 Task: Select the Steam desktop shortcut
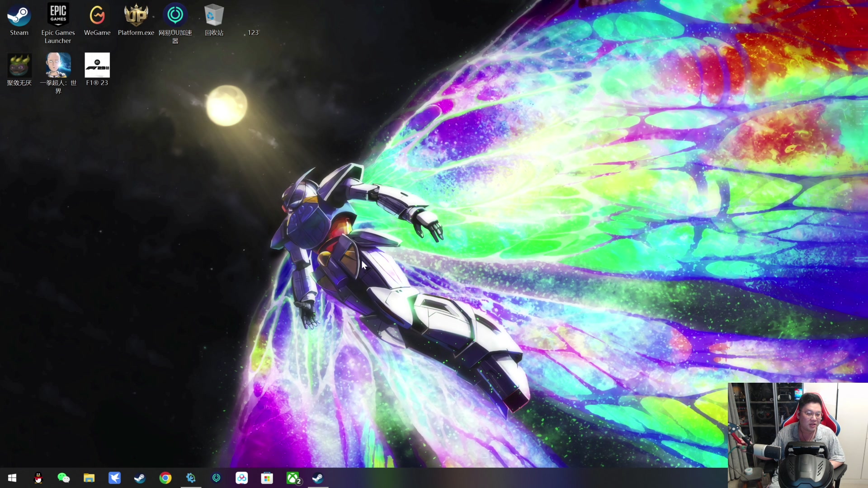[x=19, y=20]
